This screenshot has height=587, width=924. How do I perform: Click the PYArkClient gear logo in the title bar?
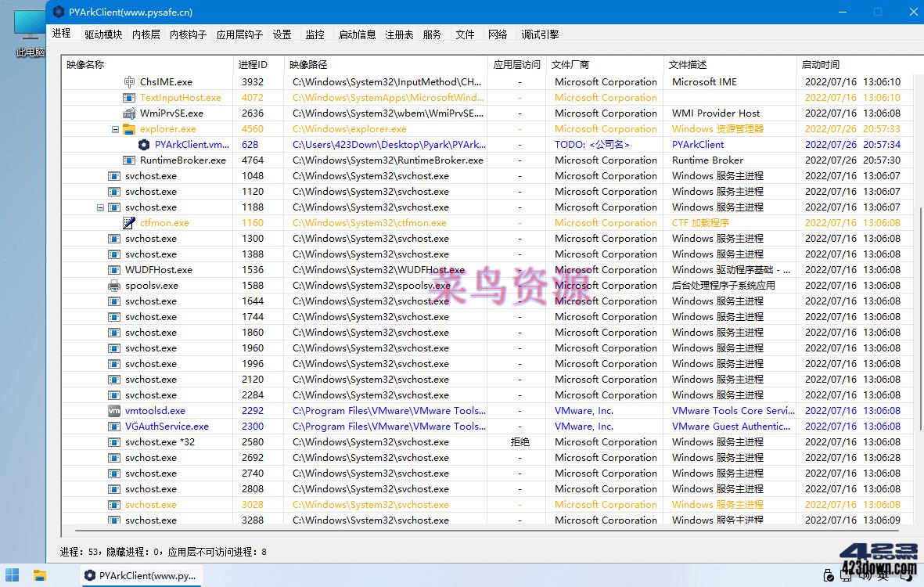pos(59,12)
